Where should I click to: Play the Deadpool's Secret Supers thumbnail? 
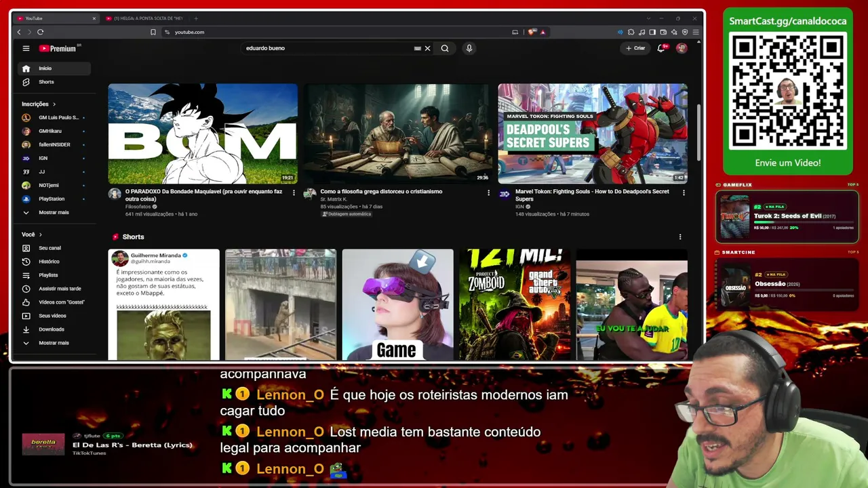point(593,134)
